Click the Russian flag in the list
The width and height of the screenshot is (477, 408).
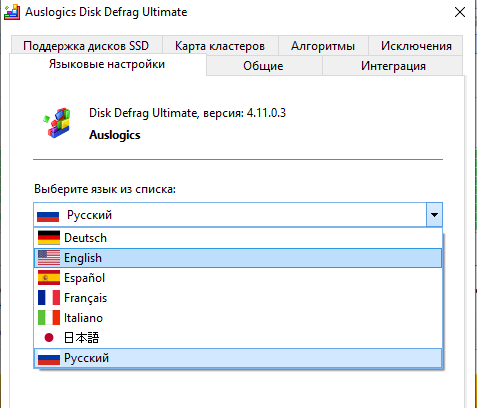point(49,359)
